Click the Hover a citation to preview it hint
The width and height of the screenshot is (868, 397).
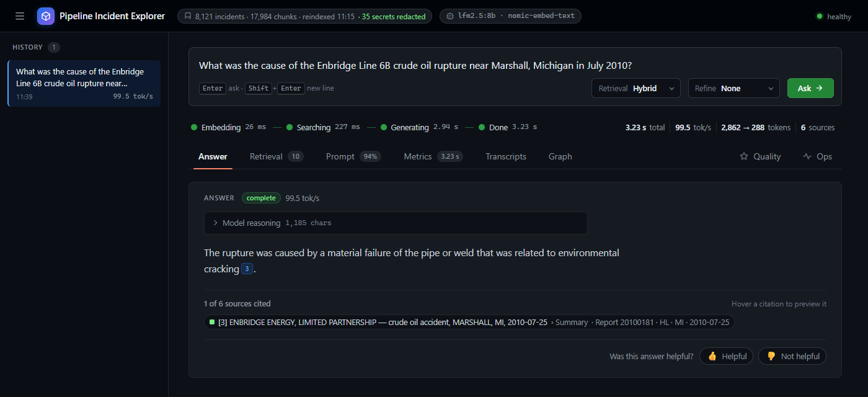click(779, 304)
